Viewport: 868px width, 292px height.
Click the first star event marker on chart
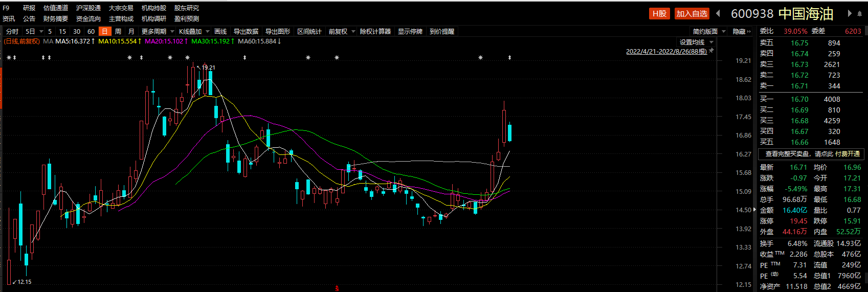(9, 58)
